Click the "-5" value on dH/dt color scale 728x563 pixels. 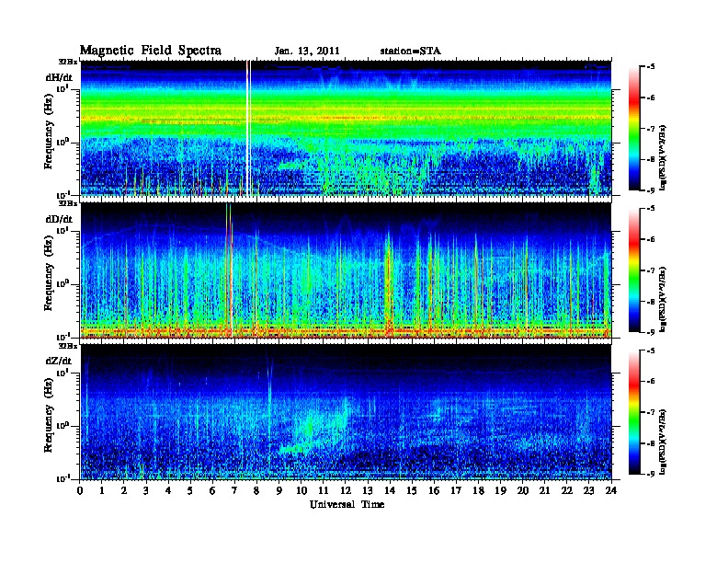pos(651,67)
